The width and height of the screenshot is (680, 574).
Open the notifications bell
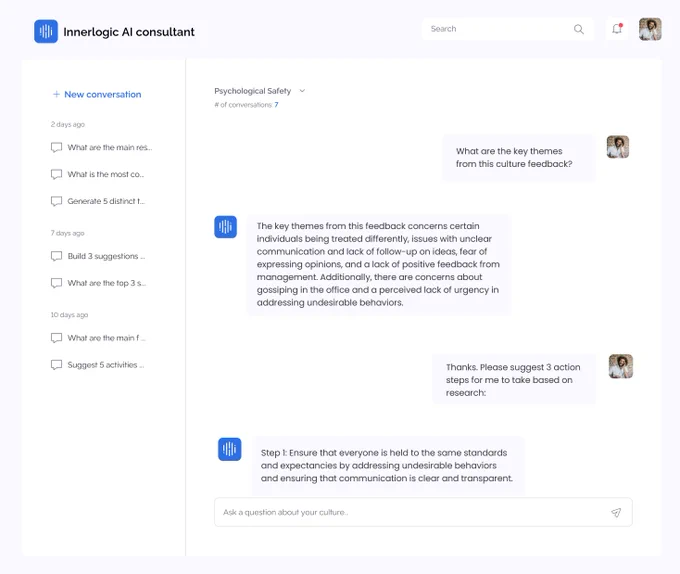click(617, 29)
